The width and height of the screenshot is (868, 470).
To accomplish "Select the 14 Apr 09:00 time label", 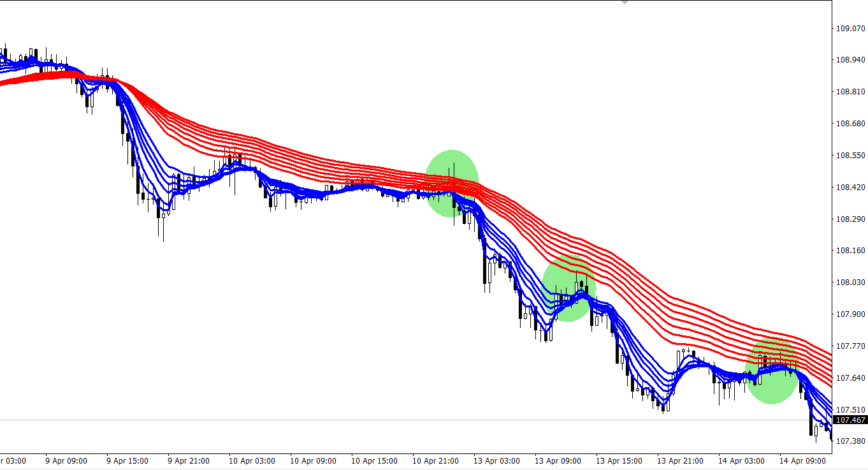I will (802, 460).
